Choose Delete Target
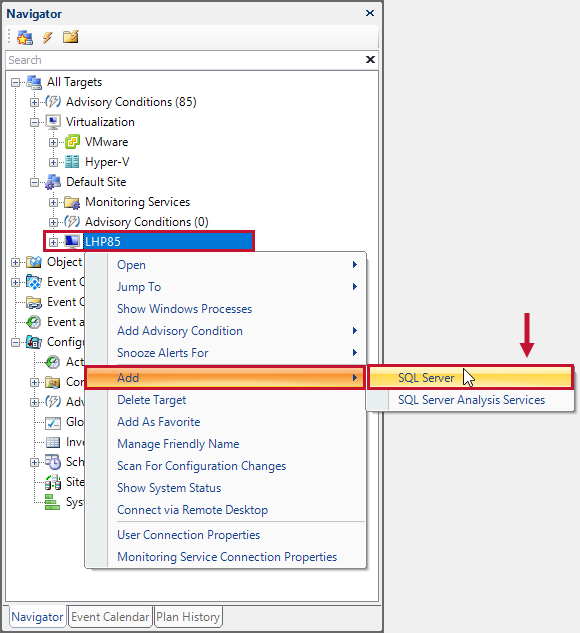Image resolution: width=580 pixels, height=633 pixels. pos(226,400)
